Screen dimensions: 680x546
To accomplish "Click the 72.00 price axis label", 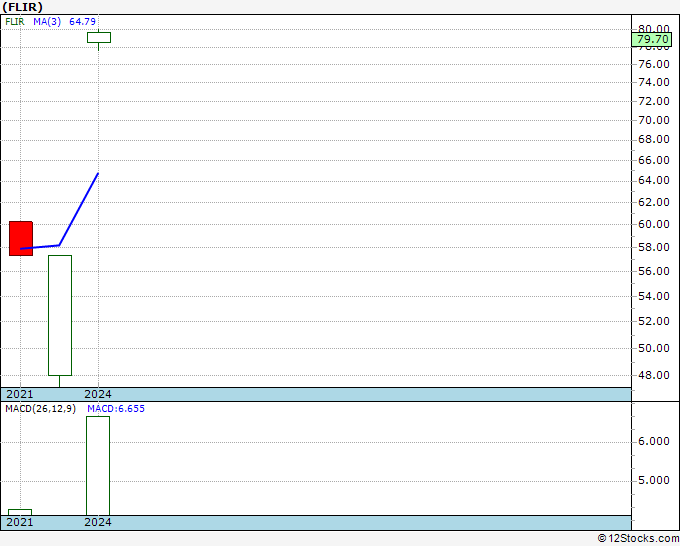I will coord(654,101).
